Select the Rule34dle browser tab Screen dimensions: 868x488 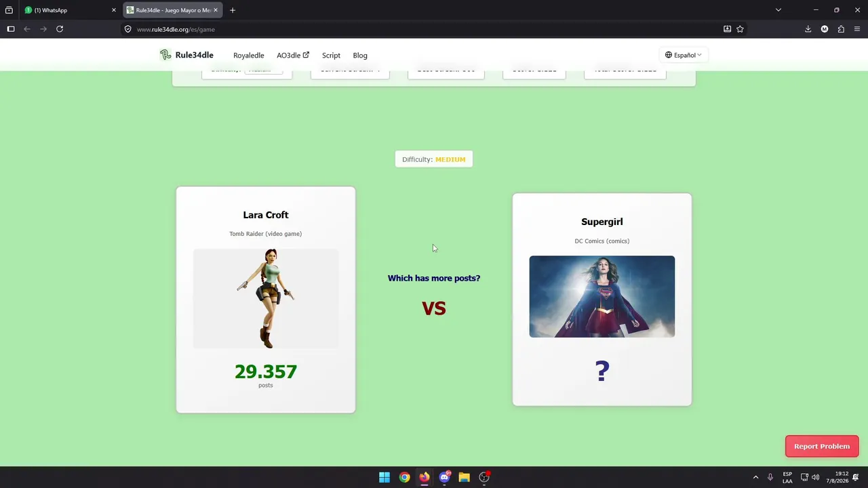[x=173, y=10]
